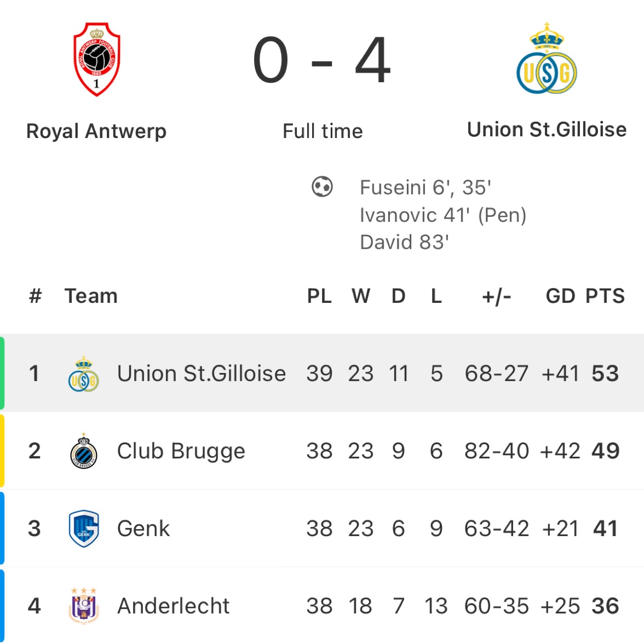Open the Union St.Gilloise header team name

tap(547, 130)
